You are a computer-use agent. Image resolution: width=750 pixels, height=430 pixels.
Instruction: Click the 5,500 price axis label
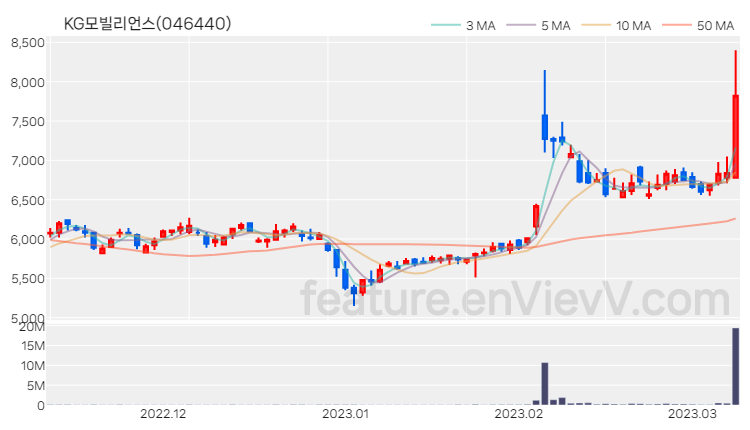(x=28, y=279)
